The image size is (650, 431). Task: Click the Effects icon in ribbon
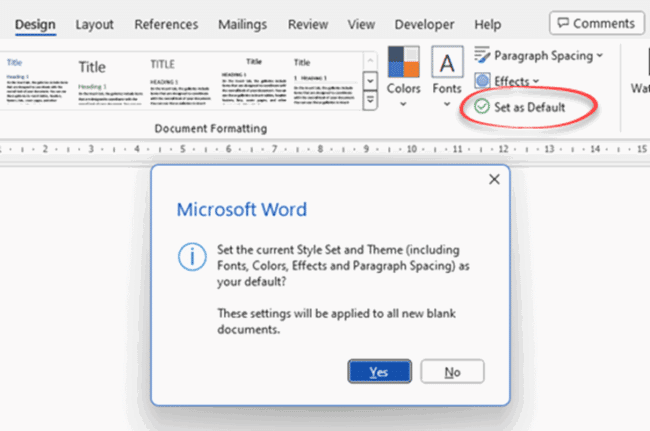(x=482, y=81)
